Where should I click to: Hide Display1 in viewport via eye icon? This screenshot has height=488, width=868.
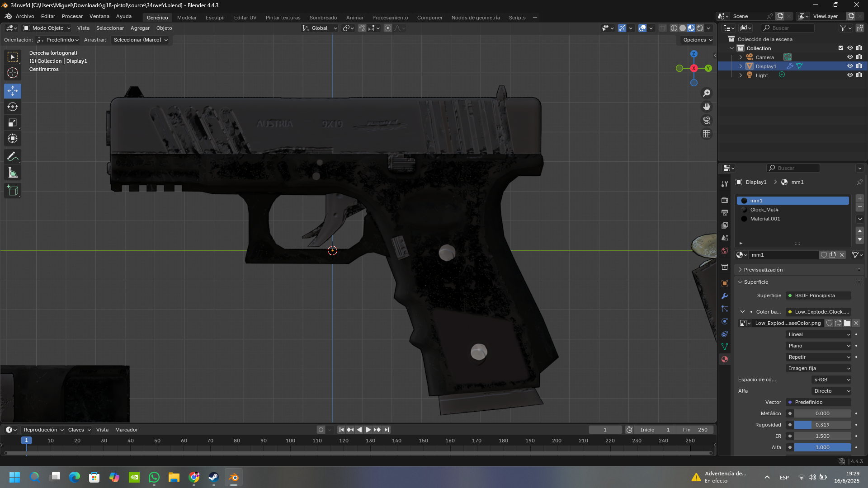tap(850, 66)
